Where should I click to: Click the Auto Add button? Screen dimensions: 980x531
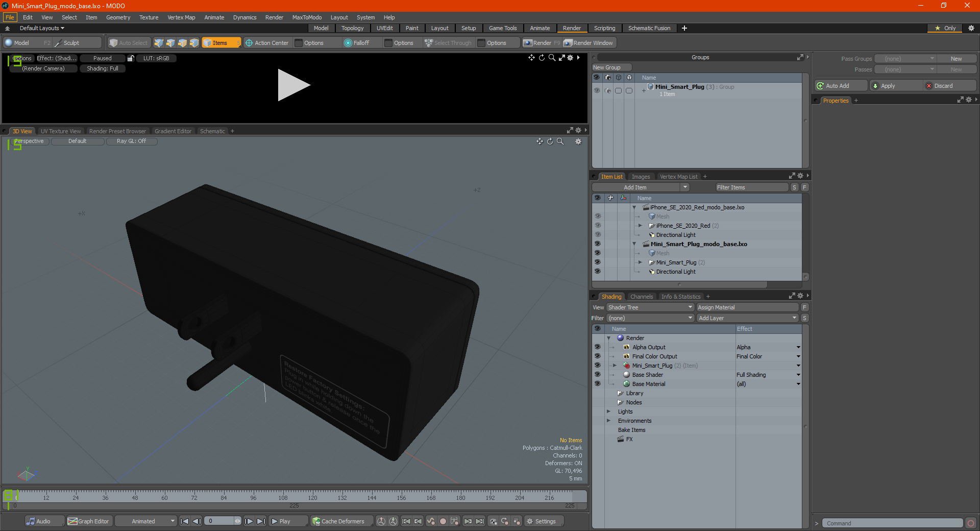(x=841, y=86)
